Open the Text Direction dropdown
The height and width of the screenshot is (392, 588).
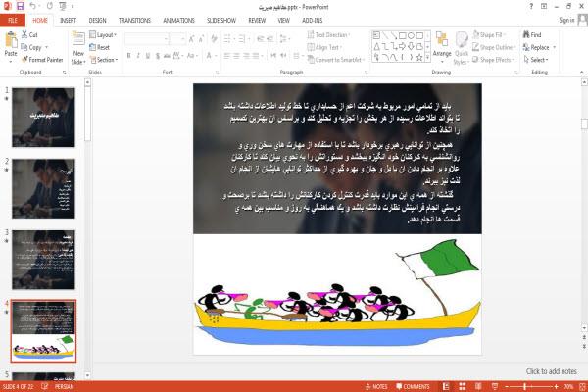[x=329, y=35]
